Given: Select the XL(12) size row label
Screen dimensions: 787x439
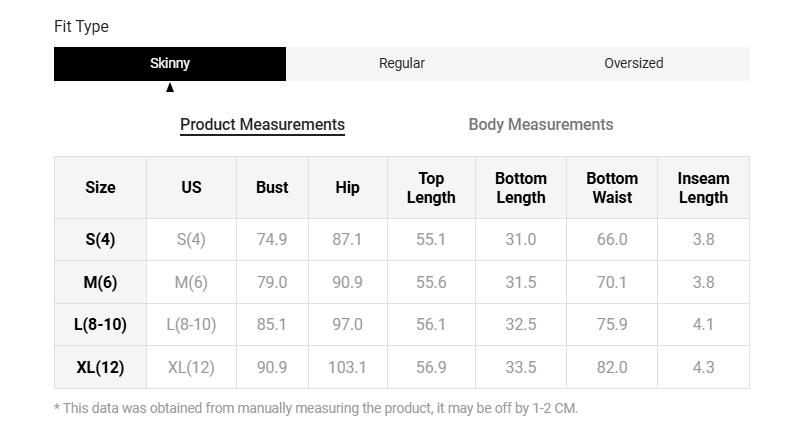Looking at the screenshot, I should coord(100,367).
